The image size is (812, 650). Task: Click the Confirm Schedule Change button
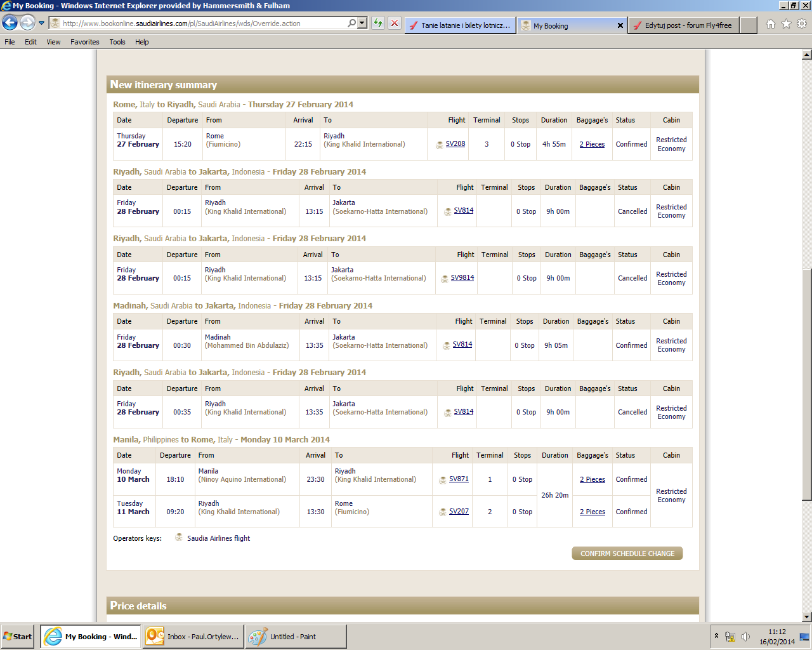pos(627,554)
